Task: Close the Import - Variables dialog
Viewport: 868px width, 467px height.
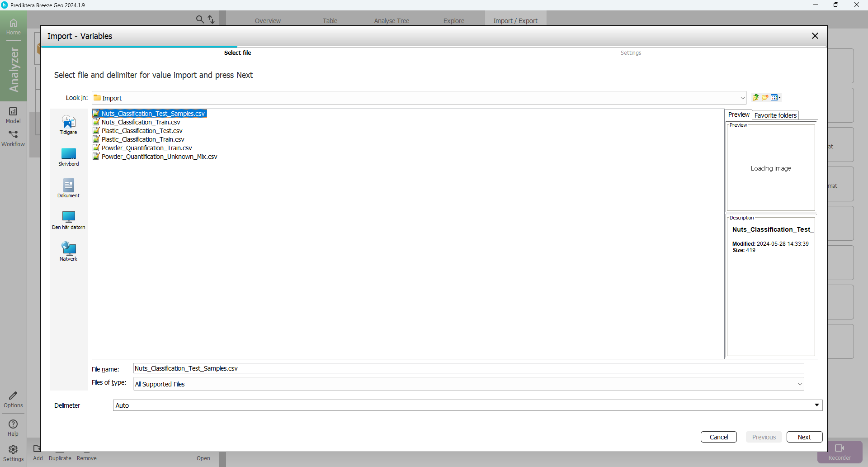Action: click(815, 36)
